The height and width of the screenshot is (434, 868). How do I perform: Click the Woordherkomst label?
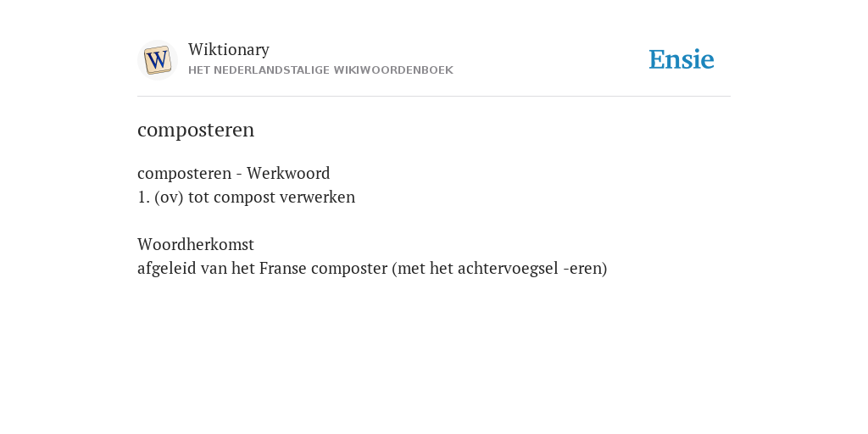tap(196, 244)
